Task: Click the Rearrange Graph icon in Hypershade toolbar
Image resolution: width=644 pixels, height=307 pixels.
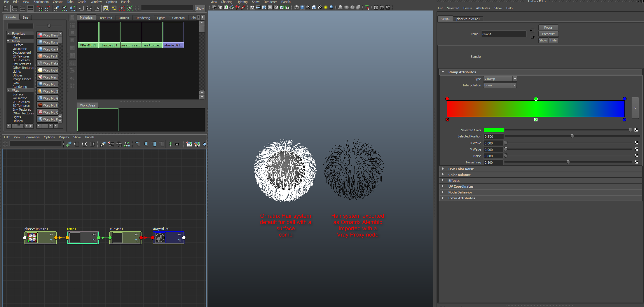Action: [64, 8]
